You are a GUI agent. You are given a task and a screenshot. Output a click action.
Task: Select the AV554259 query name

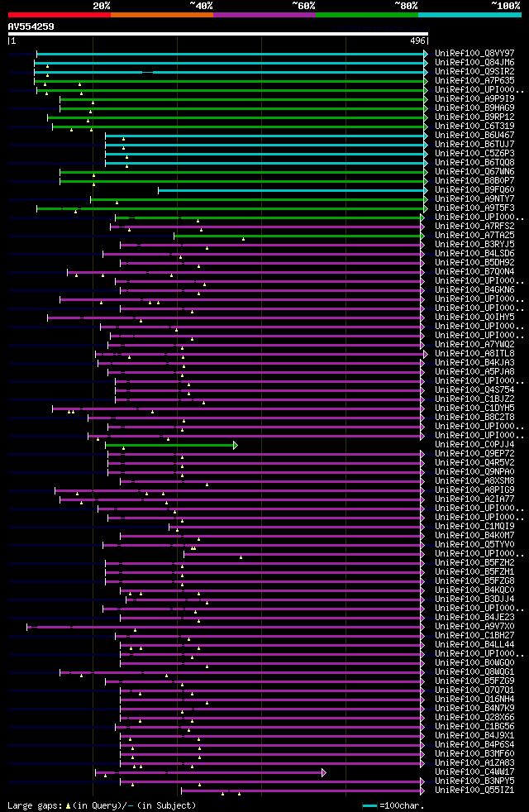(31, 26)
